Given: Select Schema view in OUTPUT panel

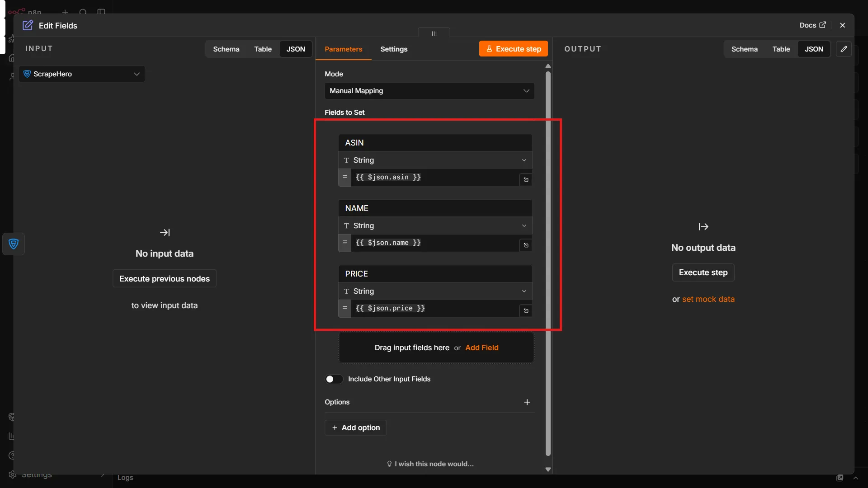Looking at the screenshot, I should coord(745,49).
